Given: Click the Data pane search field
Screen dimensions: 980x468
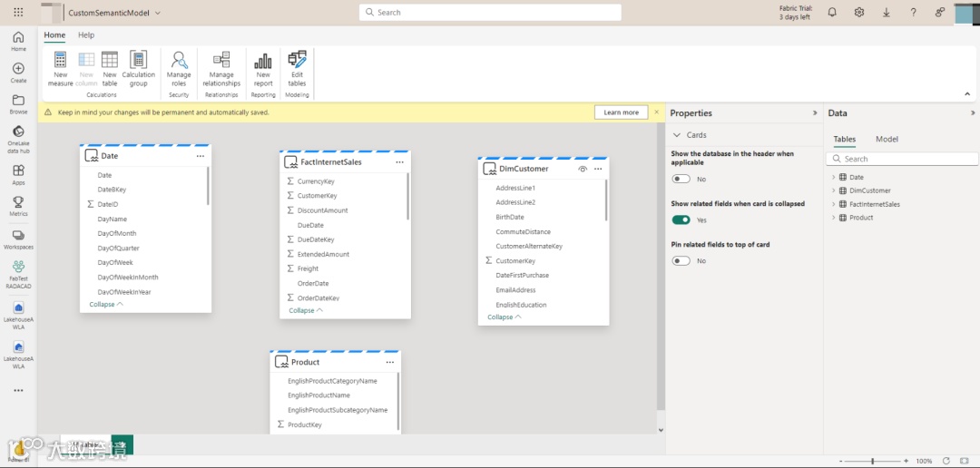Looking at the screenshot, I should [902, 159].
